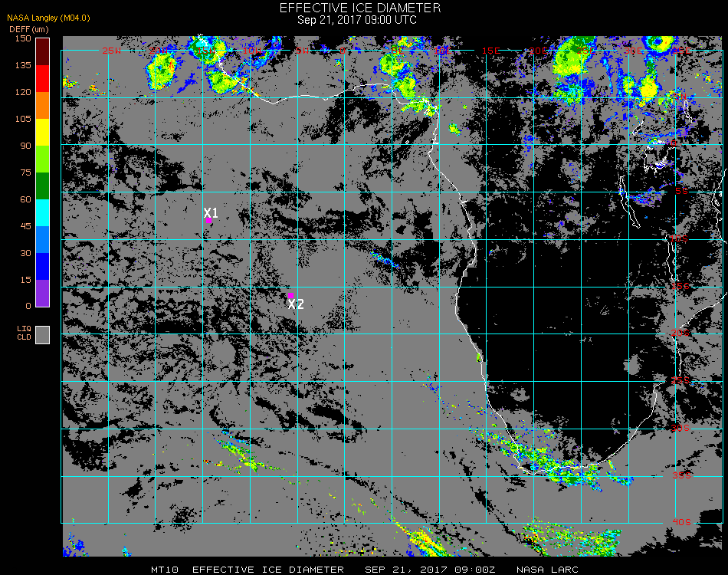Viewport: 728px width, 575px height.
Task: Click the "40S" latitude label
Action: [x=681, y=523]
